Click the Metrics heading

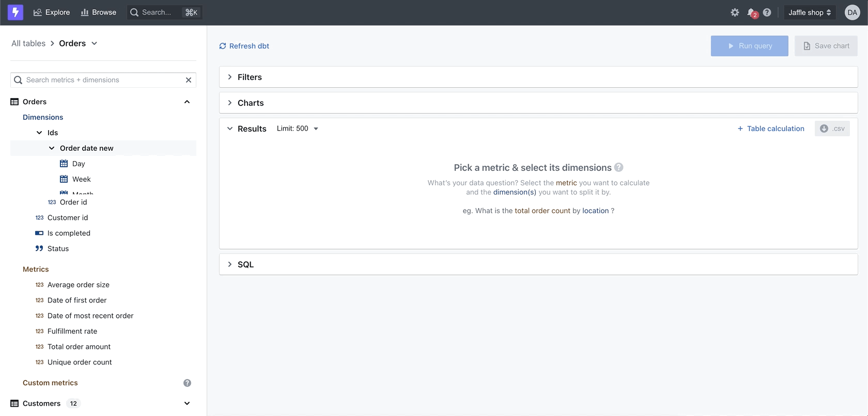[36, 269]
